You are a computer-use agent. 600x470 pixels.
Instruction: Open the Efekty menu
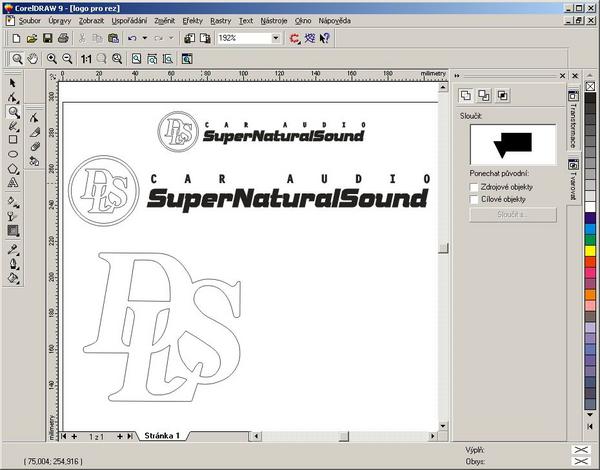pyautogui.click(x=192, y=21)
